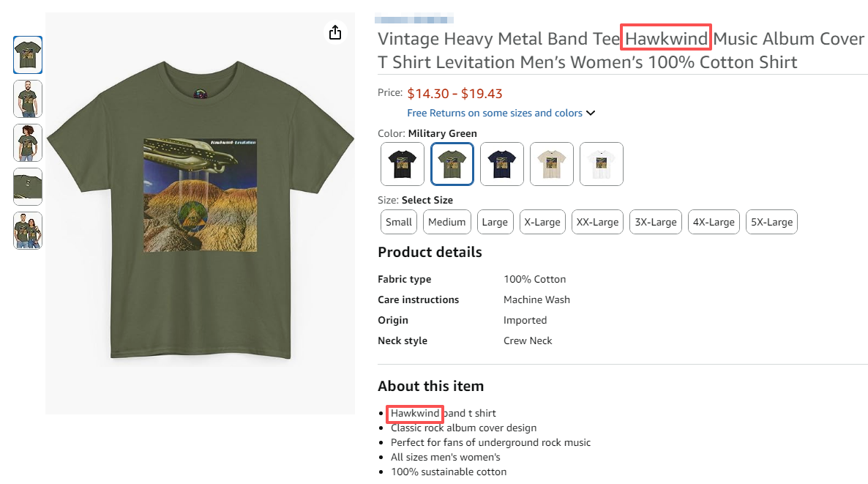Expand the Free Returns chevron

click(591, 113)
